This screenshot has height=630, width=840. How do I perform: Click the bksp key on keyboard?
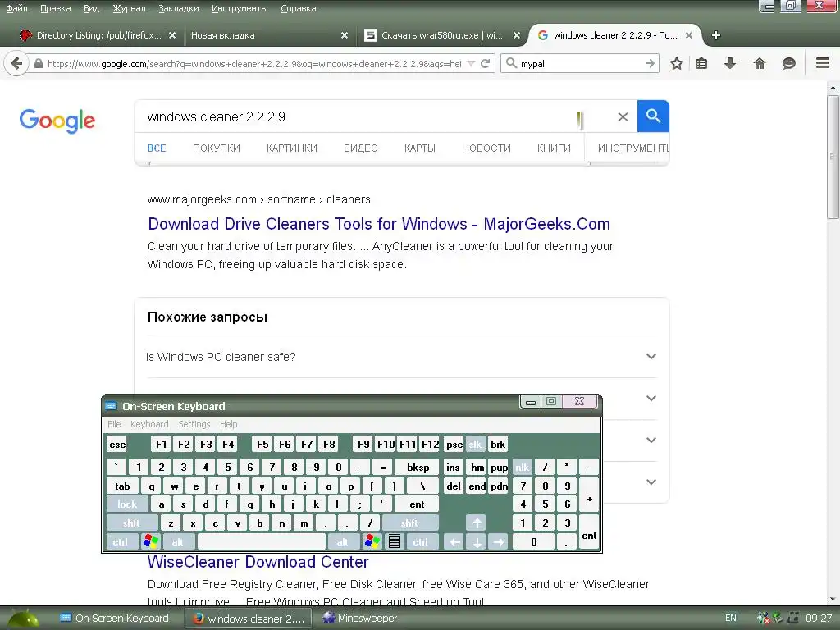point(418,467)
